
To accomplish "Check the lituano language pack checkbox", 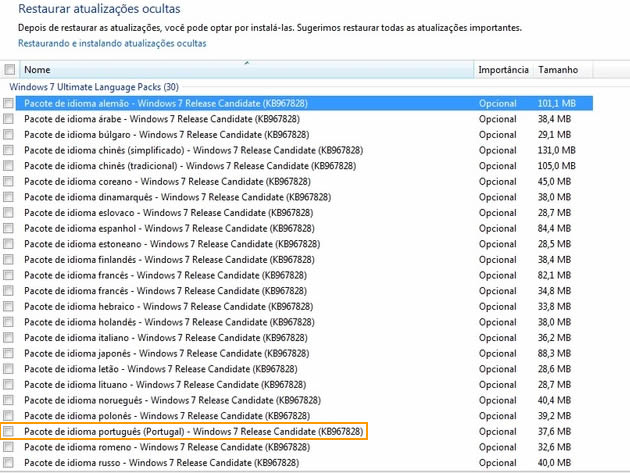I will (x=8, y=385).
